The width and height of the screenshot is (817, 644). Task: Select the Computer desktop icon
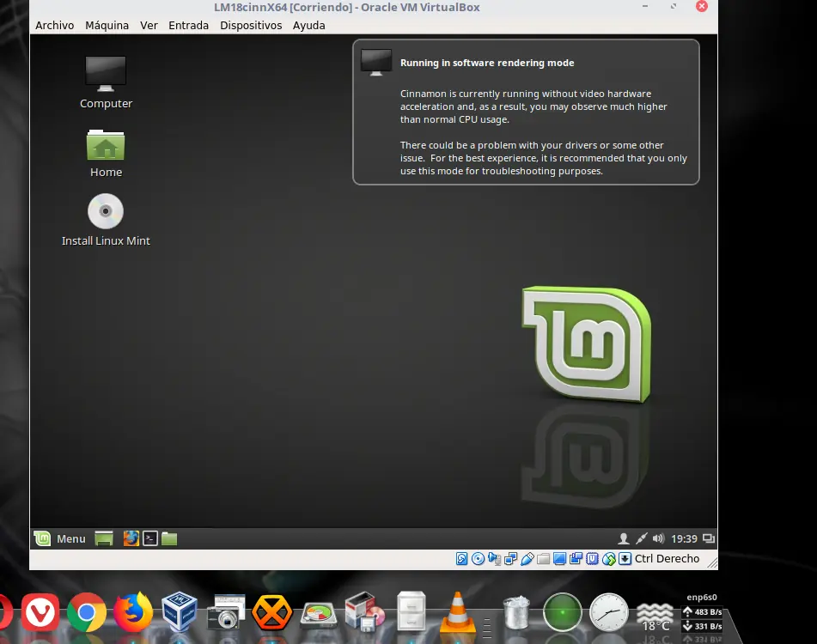click(x=106, y=82)
